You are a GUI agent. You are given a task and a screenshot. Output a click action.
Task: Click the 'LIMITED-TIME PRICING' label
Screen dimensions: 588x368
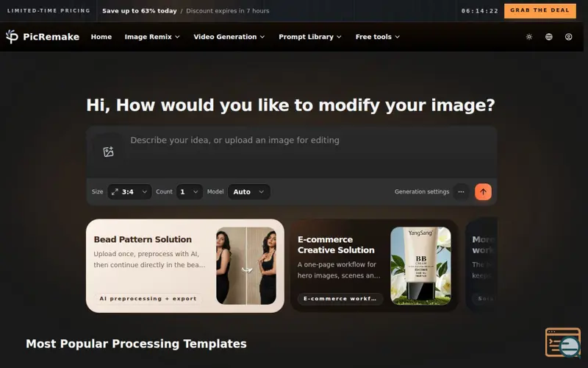(x=49, y=10)
